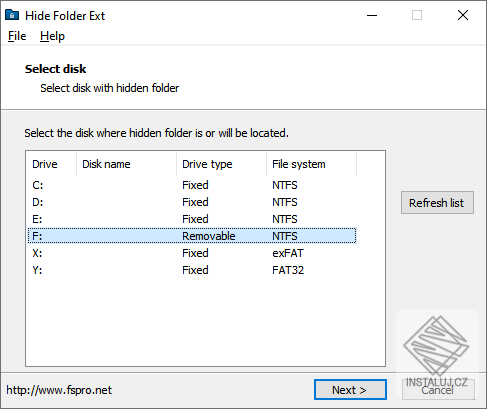Click the NTFS cell in the E: row
The width and height of the screenshot is (487, 409).
[x=285, y=219]
